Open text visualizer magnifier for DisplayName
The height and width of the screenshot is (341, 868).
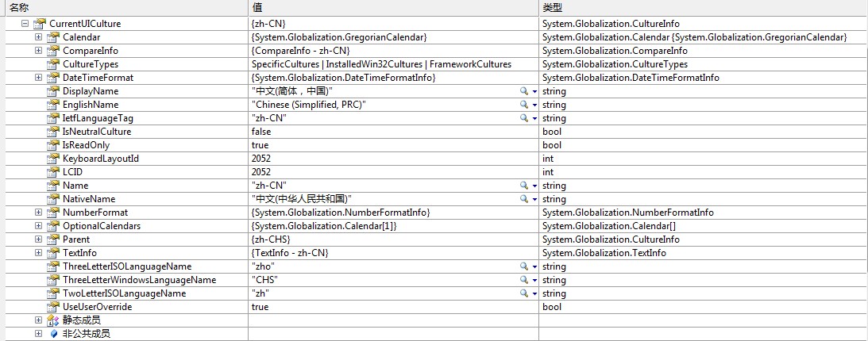523,91
